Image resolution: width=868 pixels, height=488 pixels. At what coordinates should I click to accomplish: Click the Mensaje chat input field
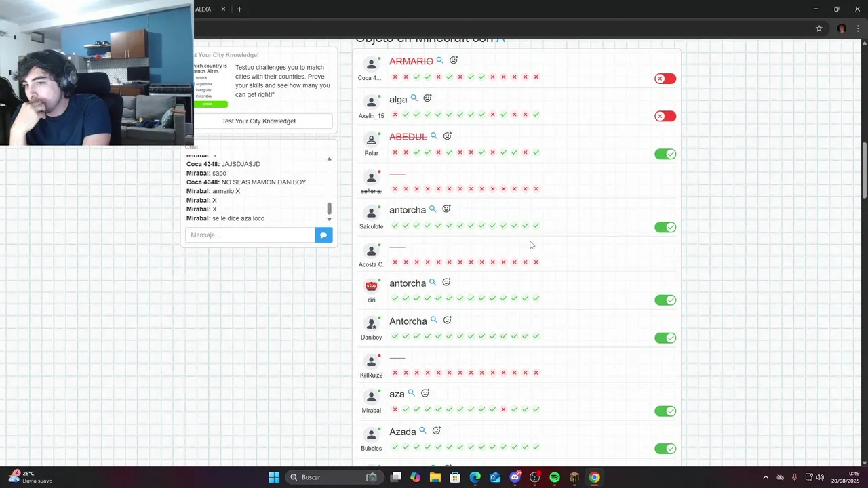250,235
